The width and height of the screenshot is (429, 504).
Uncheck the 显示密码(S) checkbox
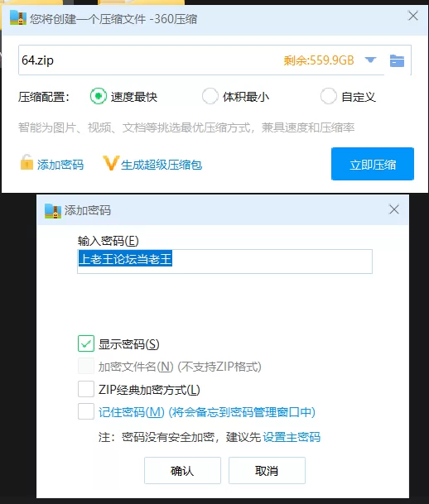(86, 343)
